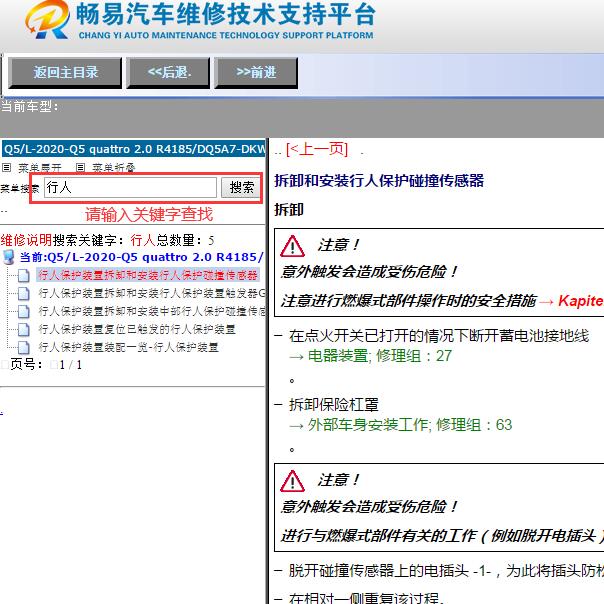The width and height of the screenshot is (604, 604).
Task: Expand the menu via 菜单展开
Action: (40, 168)
